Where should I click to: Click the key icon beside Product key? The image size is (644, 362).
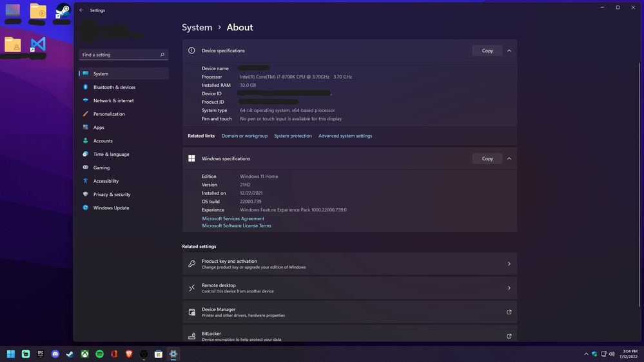(192, 264)
